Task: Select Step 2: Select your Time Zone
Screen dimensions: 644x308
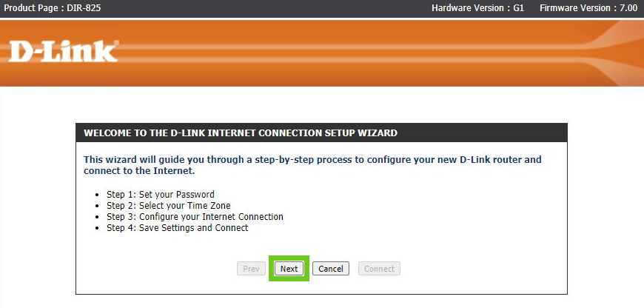Action: 168,206
